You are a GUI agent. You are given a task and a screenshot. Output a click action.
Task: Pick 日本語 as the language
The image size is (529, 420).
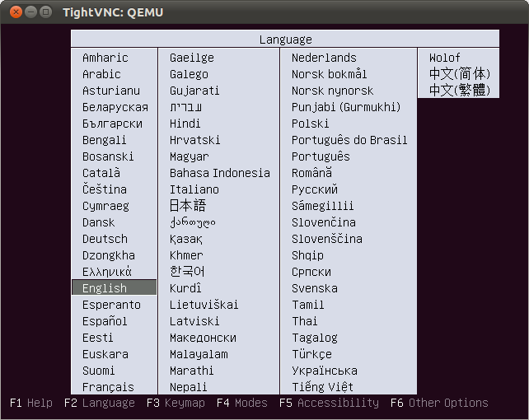pos(188,206)
